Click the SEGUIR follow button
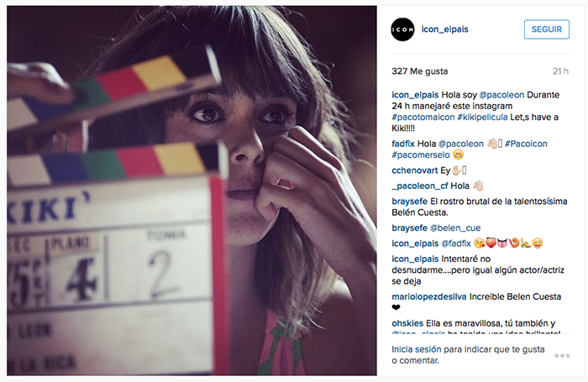This screenshot has width=588, height=382. click(546, 29)
